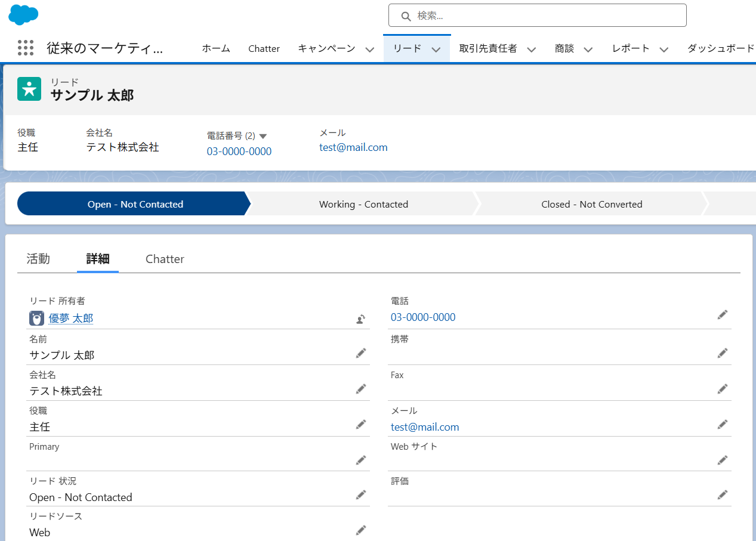The image size is (756, 541).
Task: Click the Salesforce cloud logo
Action: click(x=23, y=14)
